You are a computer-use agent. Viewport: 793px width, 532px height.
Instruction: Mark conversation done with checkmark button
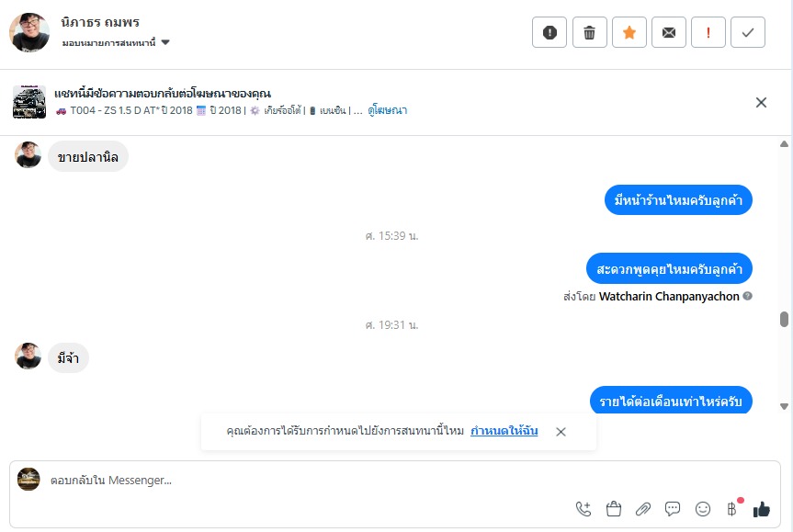[x=748, y=33]
